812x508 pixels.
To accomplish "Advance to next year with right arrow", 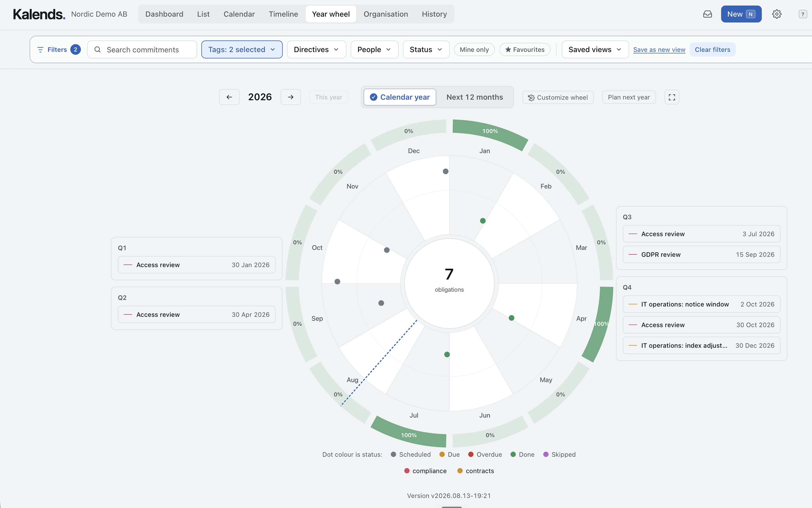I will [x=291, y=97].
